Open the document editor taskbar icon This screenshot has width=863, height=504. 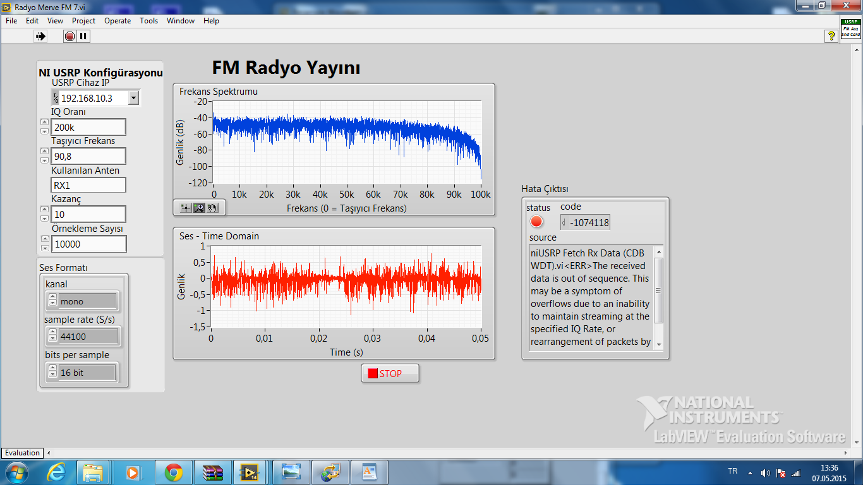tap(370, 472)
